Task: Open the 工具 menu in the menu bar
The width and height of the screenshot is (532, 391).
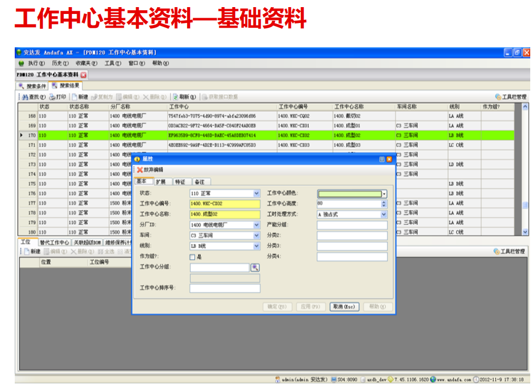Action: point(113,63)
